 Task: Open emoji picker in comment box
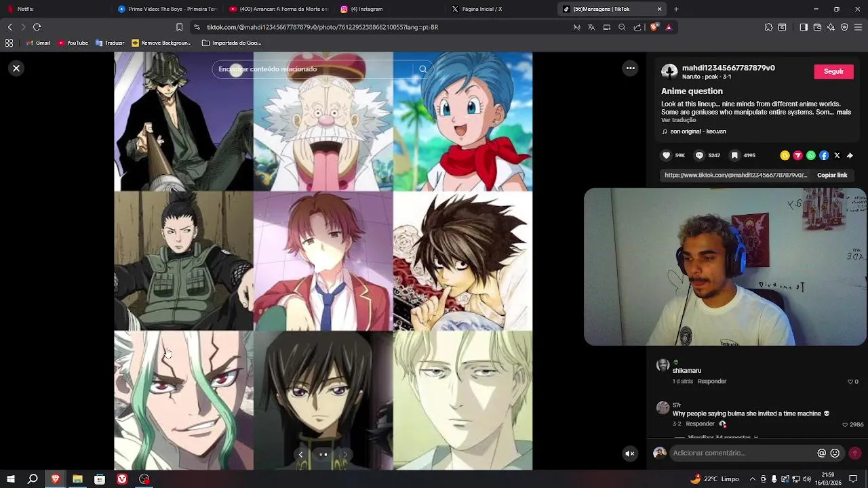[835, 453]
